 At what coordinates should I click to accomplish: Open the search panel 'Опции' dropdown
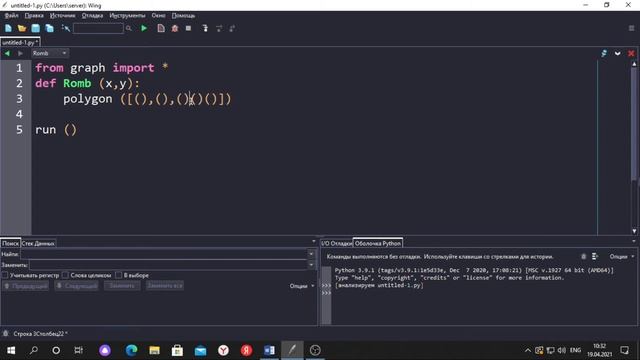click(302, 286)
